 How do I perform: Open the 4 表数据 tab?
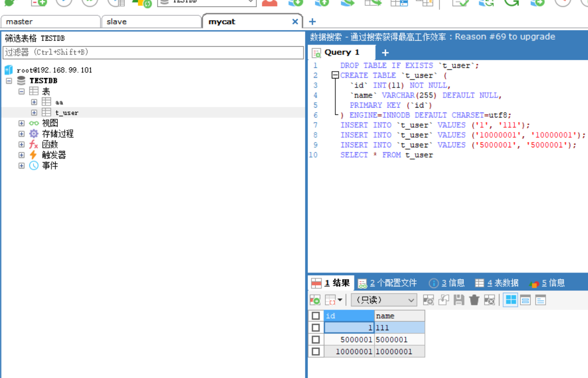pos(497,283)
